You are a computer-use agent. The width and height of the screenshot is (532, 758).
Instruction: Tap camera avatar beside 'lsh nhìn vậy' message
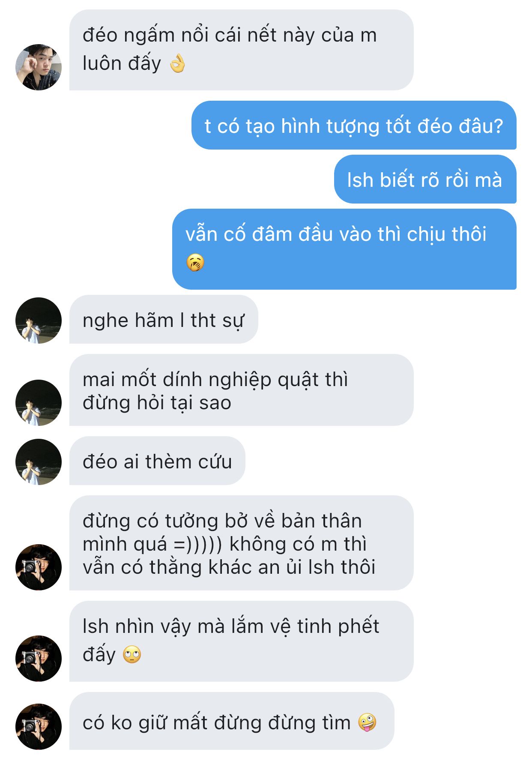pos(39,659)
